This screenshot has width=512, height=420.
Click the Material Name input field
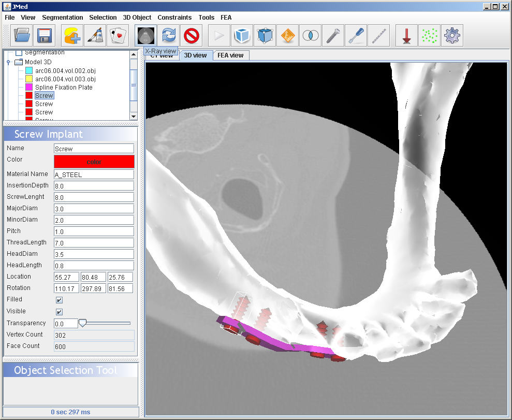(94, 175)
